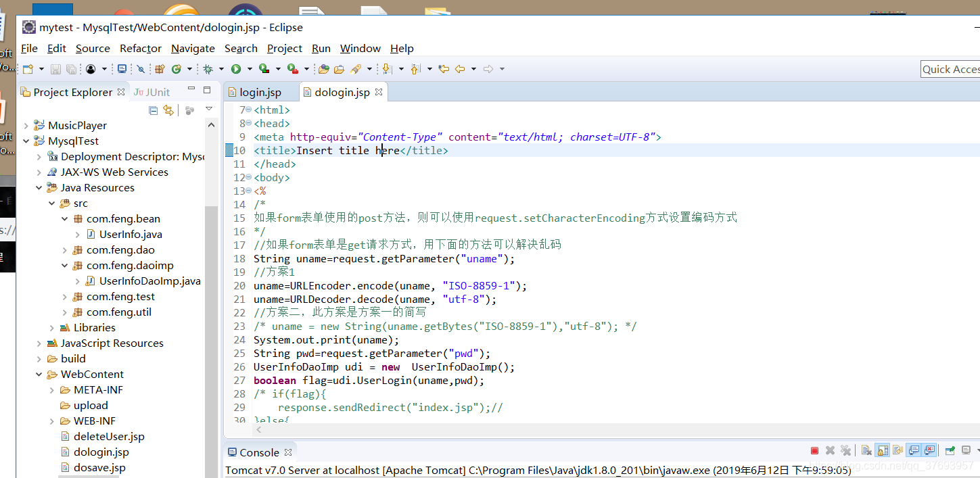Toggle Show Console on Standard Out
The height and width of the screenshot is (478, 980).
point(913,450)
